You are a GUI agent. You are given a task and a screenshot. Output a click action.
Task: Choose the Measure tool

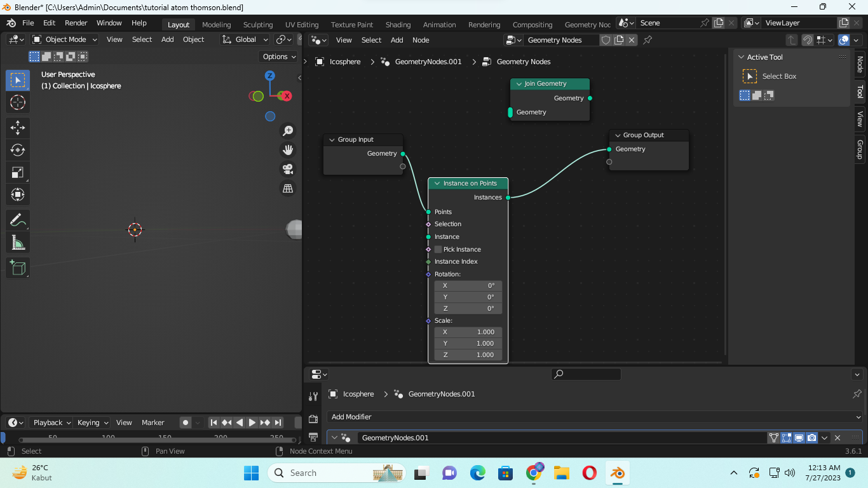(x=18, y=243)
